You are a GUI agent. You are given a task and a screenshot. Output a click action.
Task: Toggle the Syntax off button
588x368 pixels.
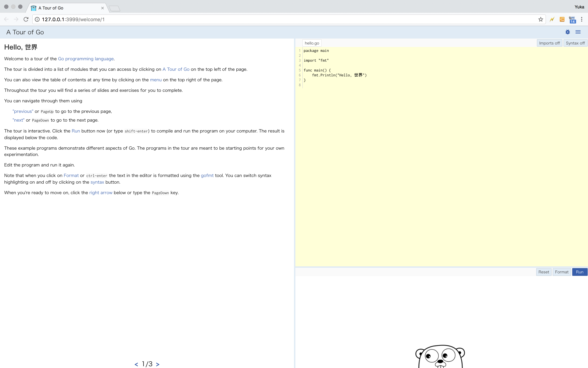pos(575,43)
